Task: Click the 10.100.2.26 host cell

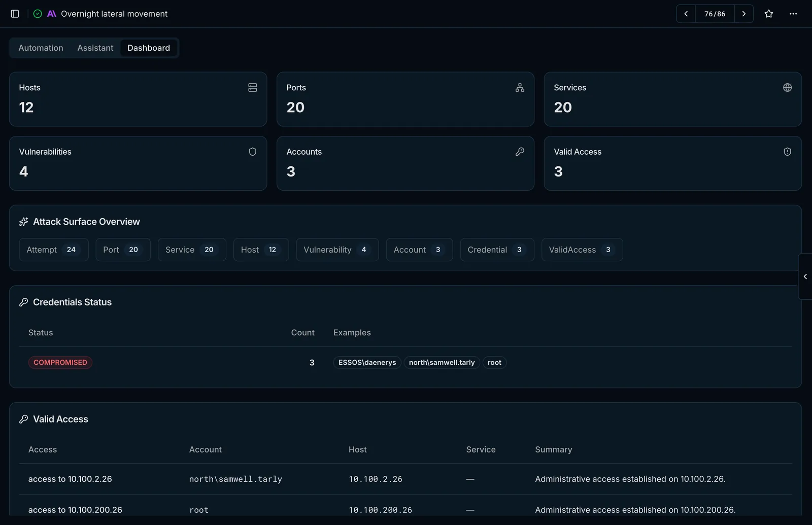Action: pyautogui.click(x=376, y=479)
